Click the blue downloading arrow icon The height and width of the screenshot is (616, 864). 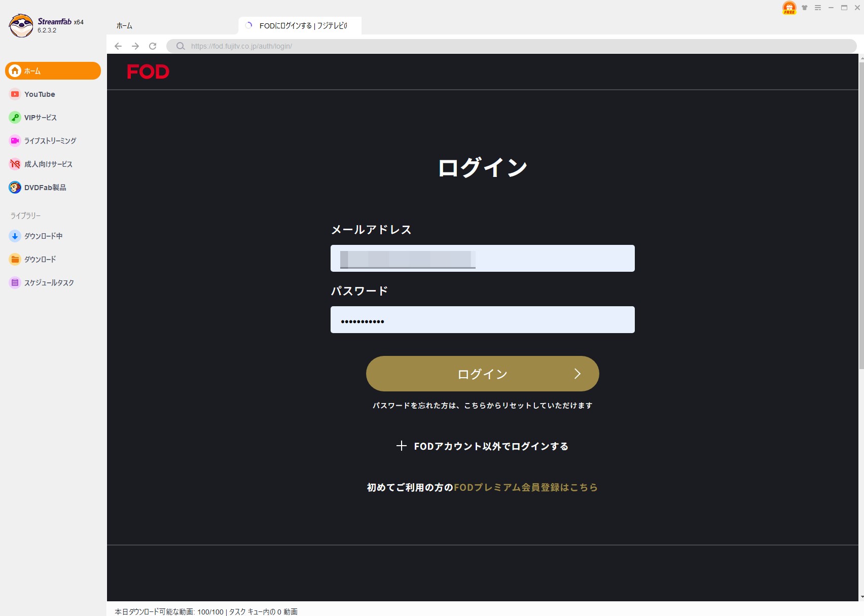click(15, 236)
